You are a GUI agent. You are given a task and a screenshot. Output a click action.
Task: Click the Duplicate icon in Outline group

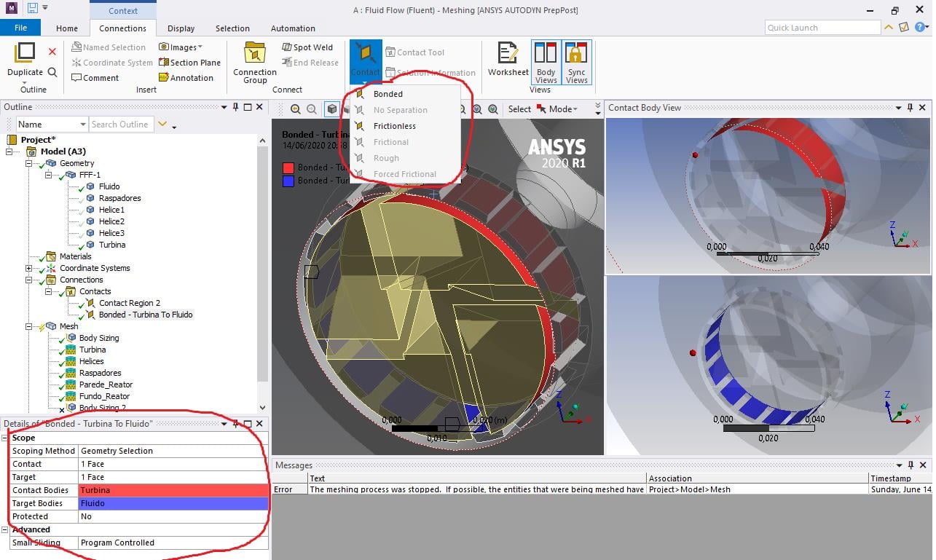coord(25,53)
